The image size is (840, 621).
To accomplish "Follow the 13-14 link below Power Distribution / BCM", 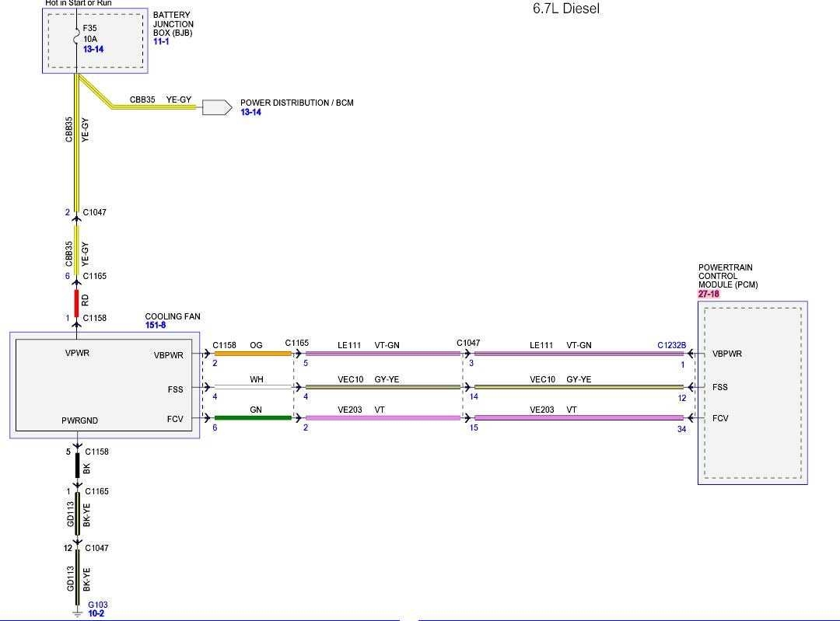I will click(250, 113).
